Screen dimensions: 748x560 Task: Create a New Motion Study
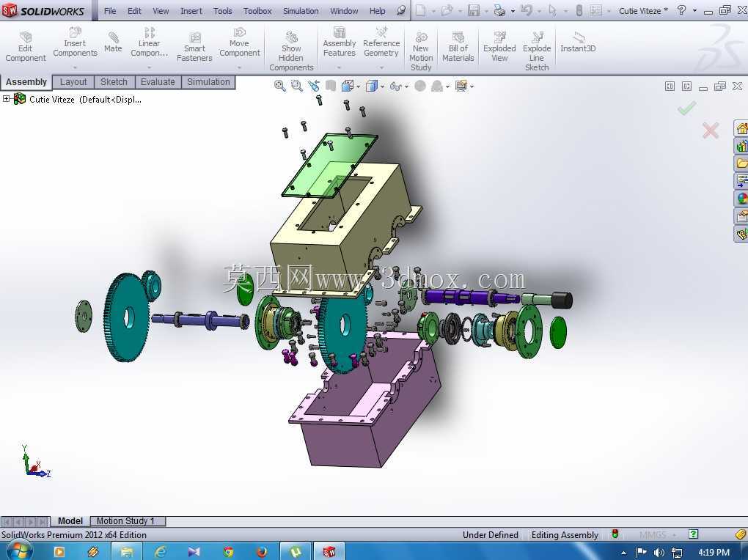421,51
